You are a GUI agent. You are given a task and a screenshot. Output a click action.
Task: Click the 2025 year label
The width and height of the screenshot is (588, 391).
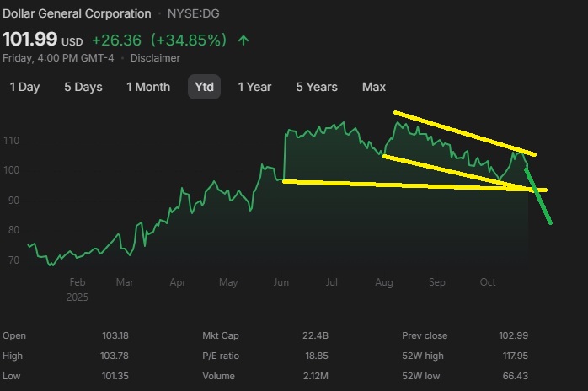[78, 297]
